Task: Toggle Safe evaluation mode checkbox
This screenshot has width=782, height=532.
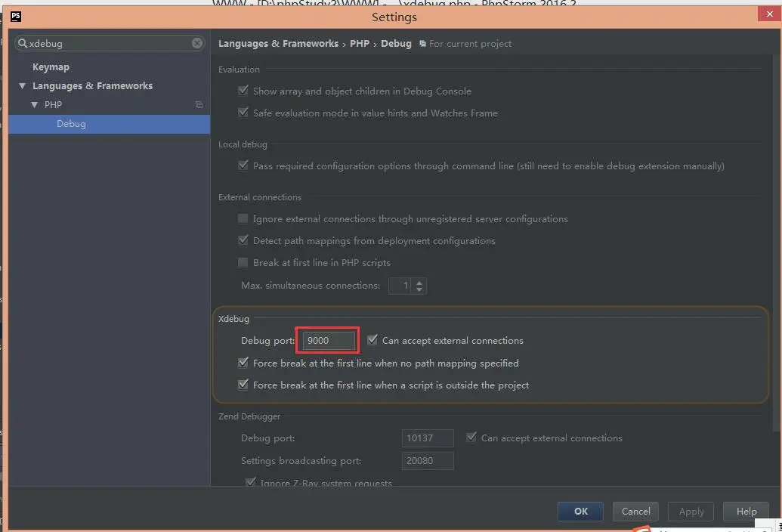Action: tap(243, 113)
